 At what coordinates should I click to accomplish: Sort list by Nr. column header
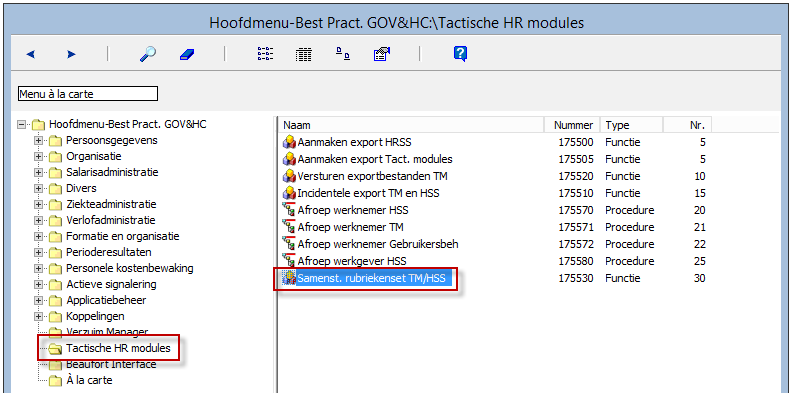[x=687, y=125]
